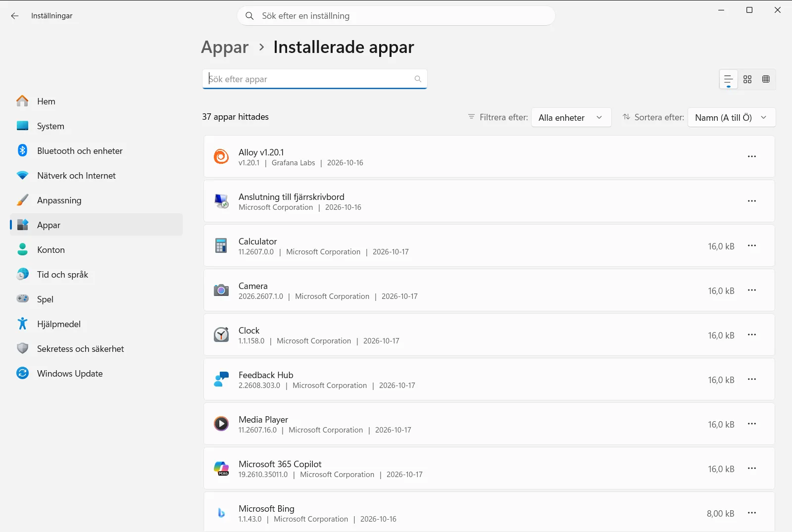
Task: Switch to table view layout
Action: [x=766, y=79]
